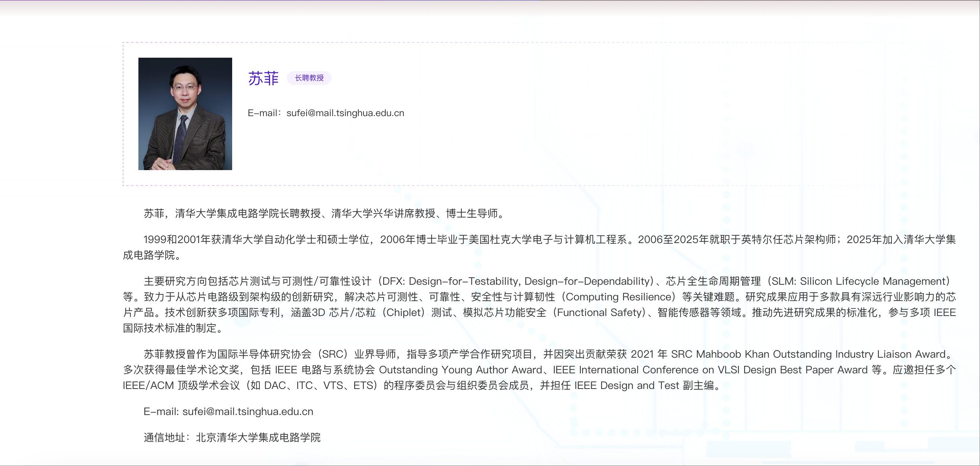Viewport: 980px width, 466px height.
Task: Click the address line 通信地址：北京清华大学集成电路学院
Action: point(232,437)
